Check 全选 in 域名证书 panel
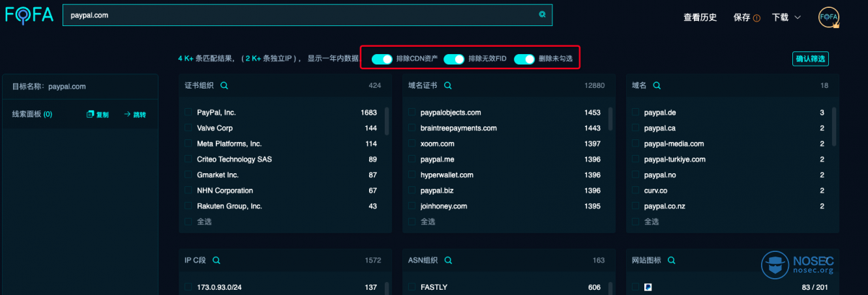Screen dimensions: 868x295 point(412,222)
